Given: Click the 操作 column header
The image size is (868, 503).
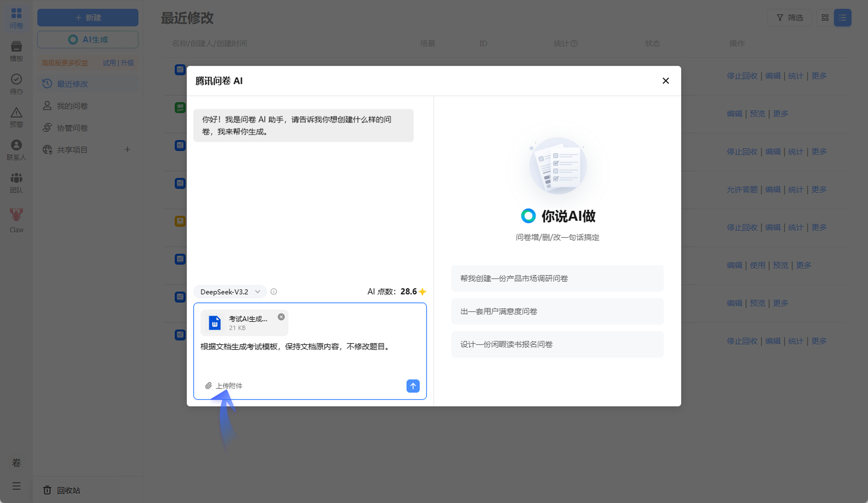Looking at the screenshot, I should coord(737,43).
